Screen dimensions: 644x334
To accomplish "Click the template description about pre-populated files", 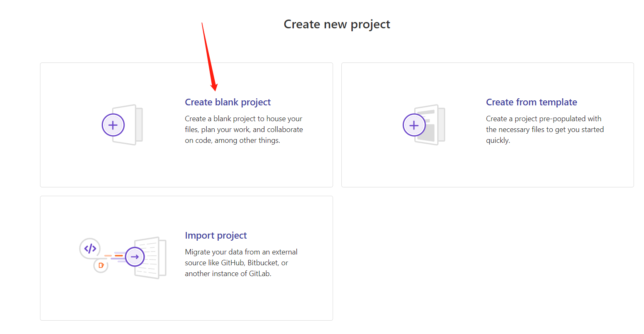I will (544, 130).
